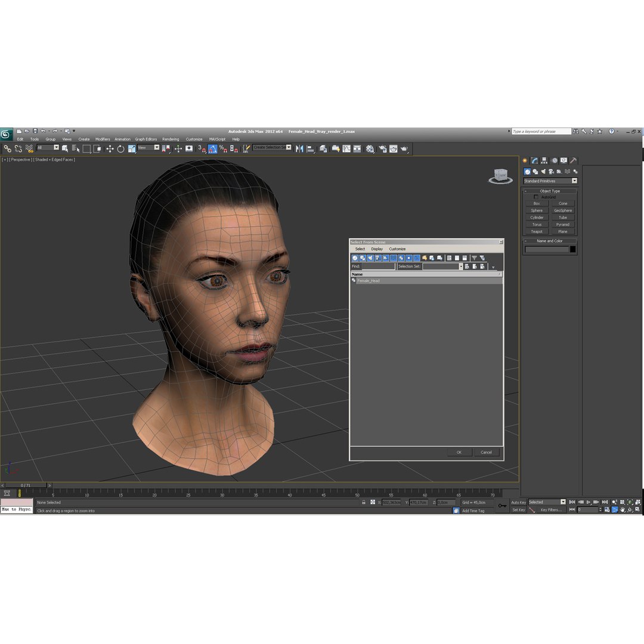Toggle Percent Snap in main toolbar
The image size is (644, 644).
pos(223,148)
